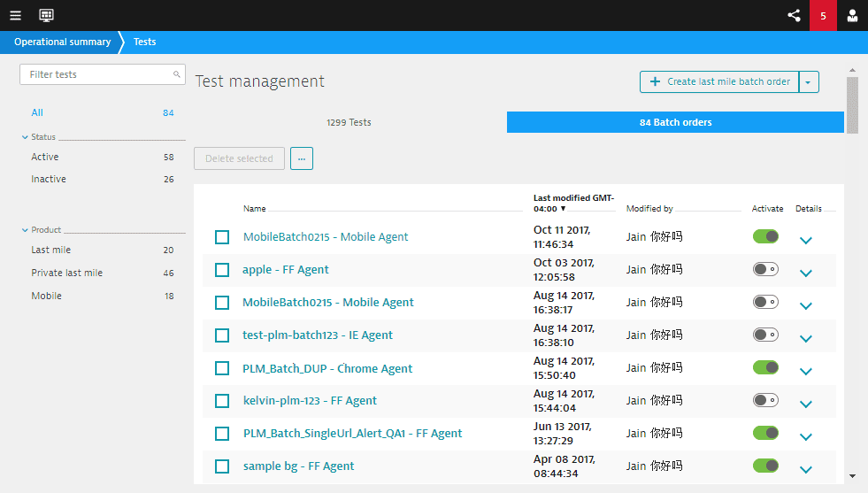Expand details for MobileBatch0215 Oct 11 row
This screenshot has height=493, width=868.
click(x=806, y=241)
